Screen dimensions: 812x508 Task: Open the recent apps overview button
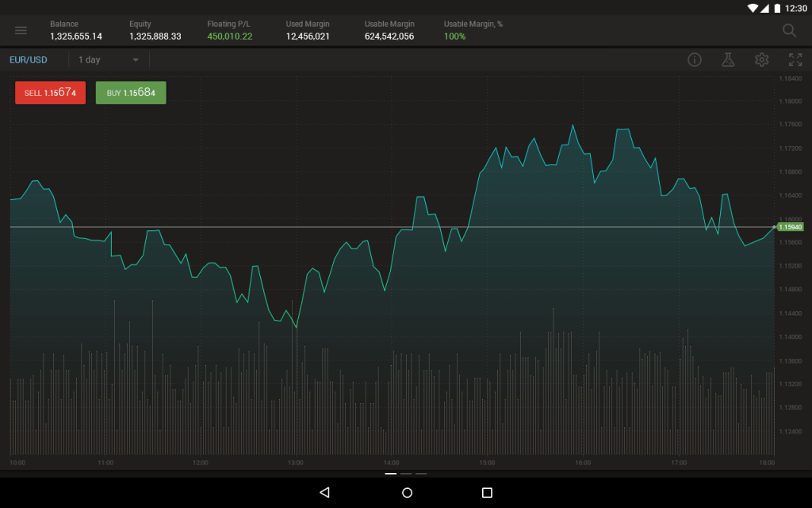click(488, 491)
